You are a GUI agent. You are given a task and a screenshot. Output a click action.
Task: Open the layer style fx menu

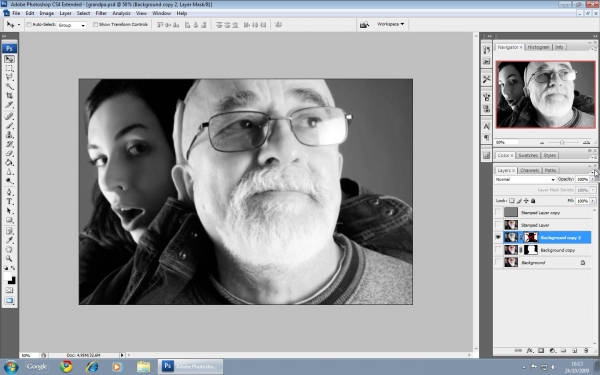(530, 350)
